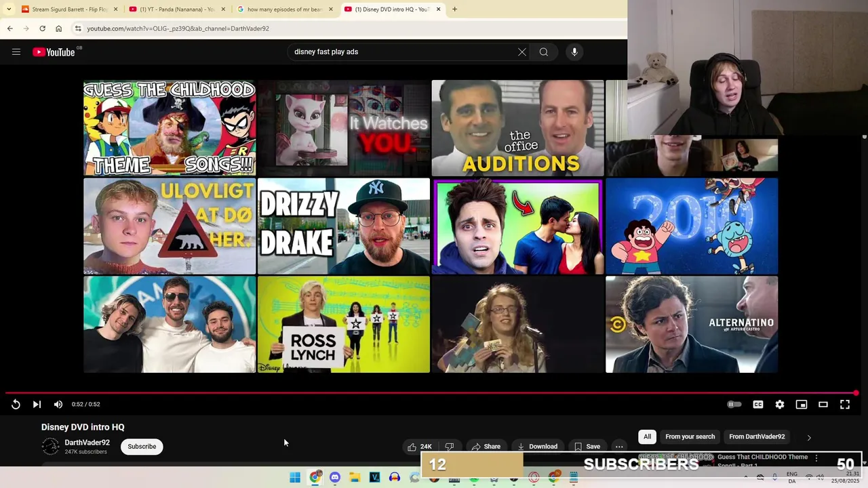The height and width of the screenshot is (488, 868).
Task: Like the video showing 24K likes
Action: click(x=420, y=447)
